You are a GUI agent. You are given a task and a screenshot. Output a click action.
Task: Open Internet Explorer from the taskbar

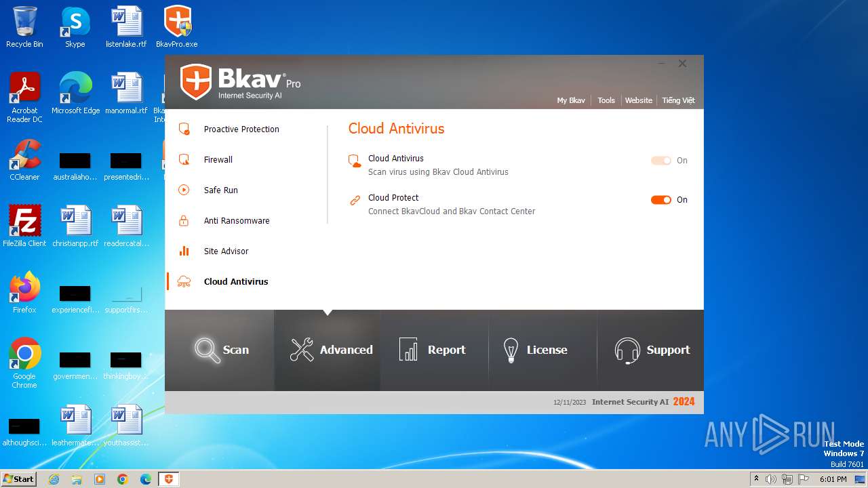(54, 479)
